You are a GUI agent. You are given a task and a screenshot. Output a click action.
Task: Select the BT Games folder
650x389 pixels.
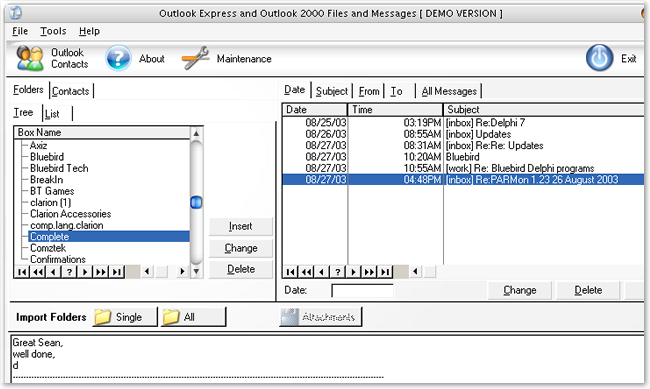(52, 191)
